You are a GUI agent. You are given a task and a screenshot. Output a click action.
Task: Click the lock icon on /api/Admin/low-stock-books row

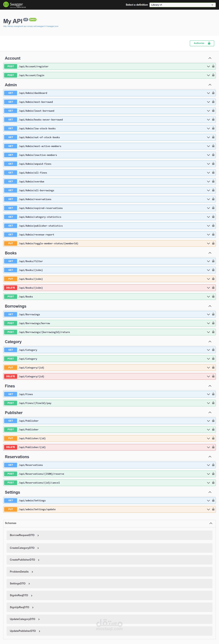click(213, 128)
